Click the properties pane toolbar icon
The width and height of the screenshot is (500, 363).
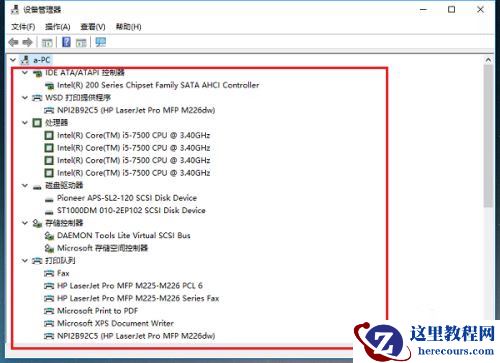[81, 43]
